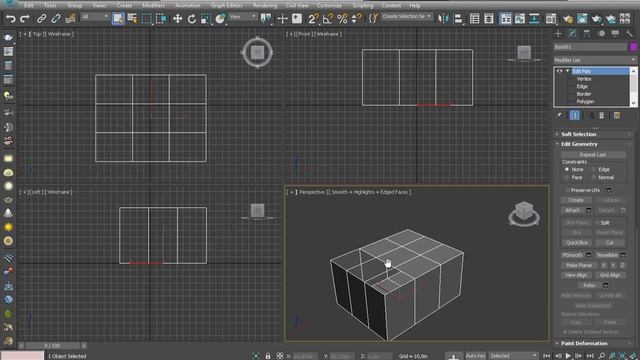
Task: Click the Attach button
Action: pyautogui.click(x=572, y=210)
